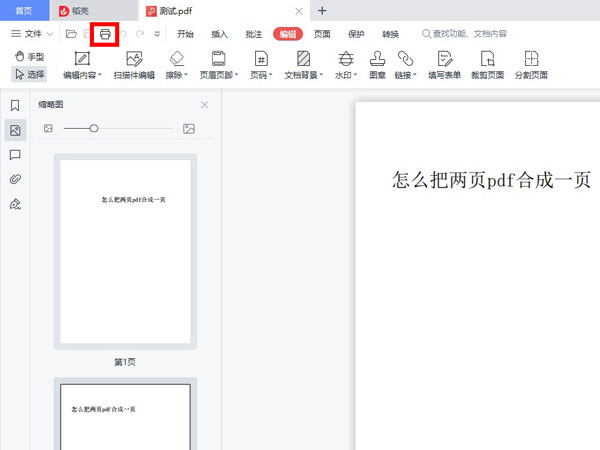The image size is (600, 450).
Task: Open the 链接 dropdown arrow
Action: 414,75
